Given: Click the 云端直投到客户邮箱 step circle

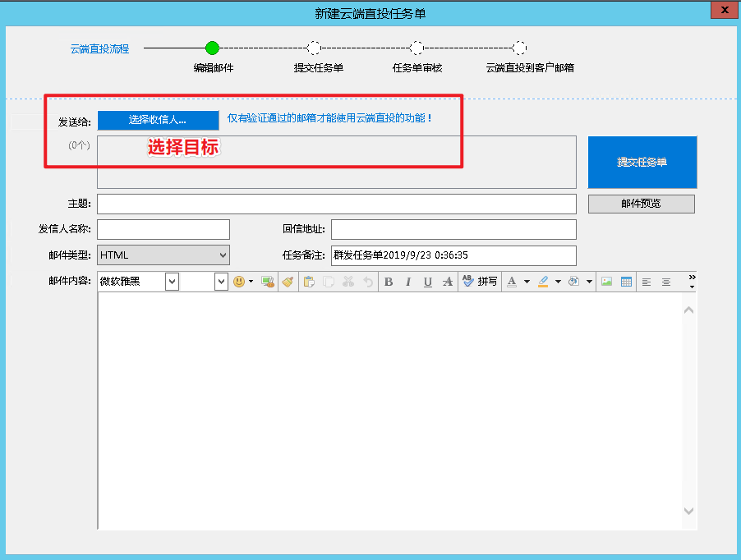Looking at the screenshot, I should coord(519,48).
